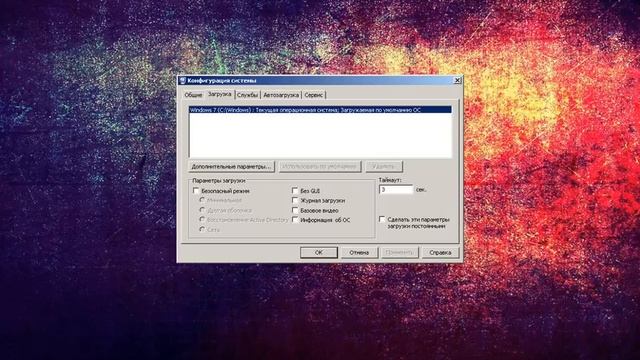Click Использовать по умолчанию button
Screen dimensions: 640x360
(320, 167)
